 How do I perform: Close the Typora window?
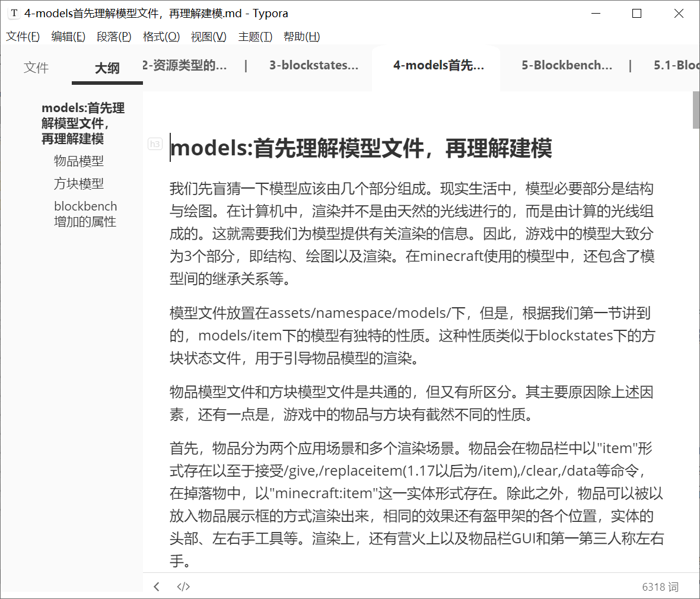pyautogui.click(x=679, y=14)
